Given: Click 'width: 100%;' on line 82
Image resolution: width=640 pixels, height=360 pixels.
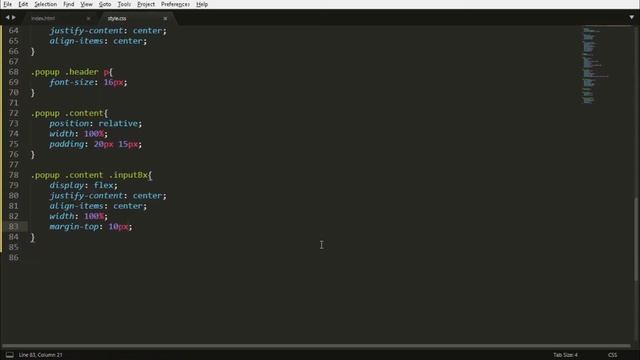Looking at the screenshot, I should (79, 216).
